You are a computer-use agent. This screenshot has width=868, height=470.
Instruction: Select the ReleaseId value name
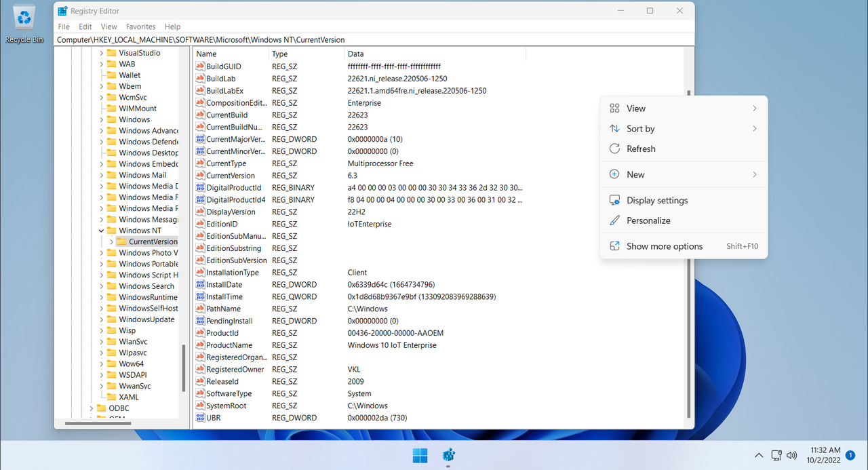point(222,382)
